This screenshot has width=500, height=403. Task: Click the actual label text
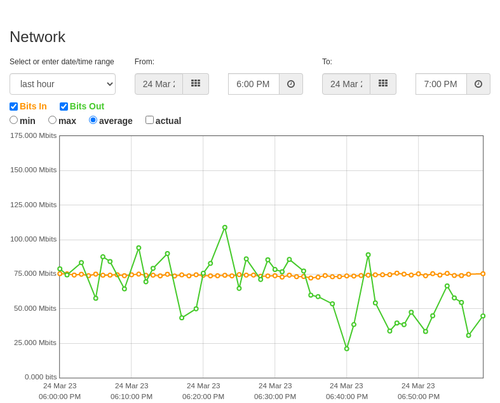point(168,121)
